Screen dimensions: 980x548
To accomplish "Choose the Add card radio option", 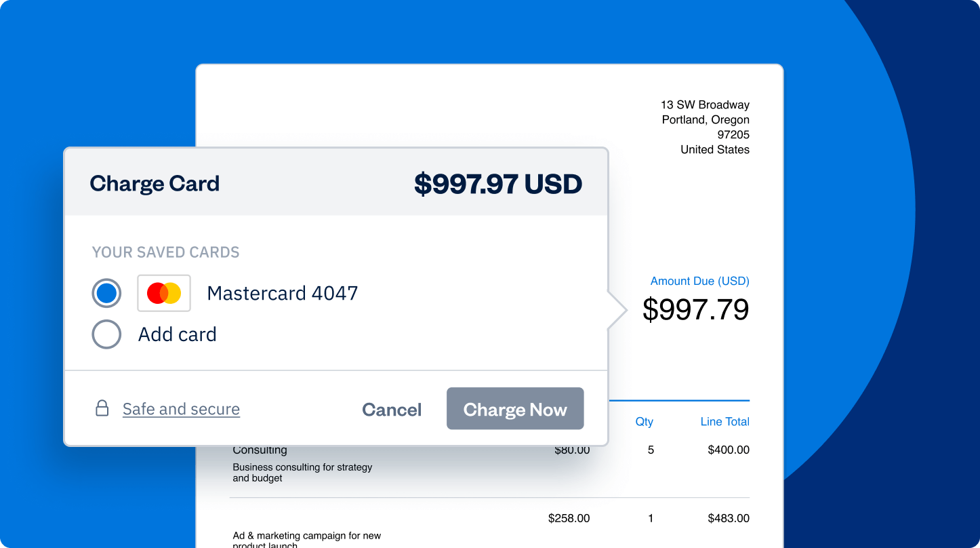I will pos(106,334).
